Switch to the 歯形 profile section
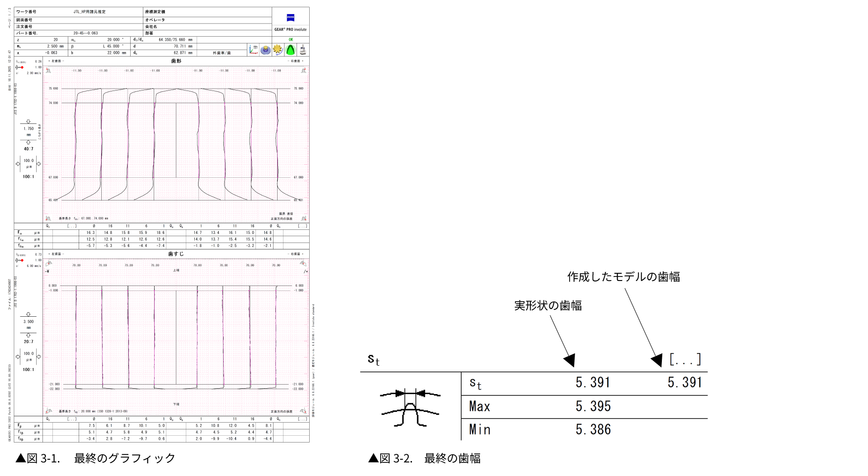868x476 pixels. (176, 61)
